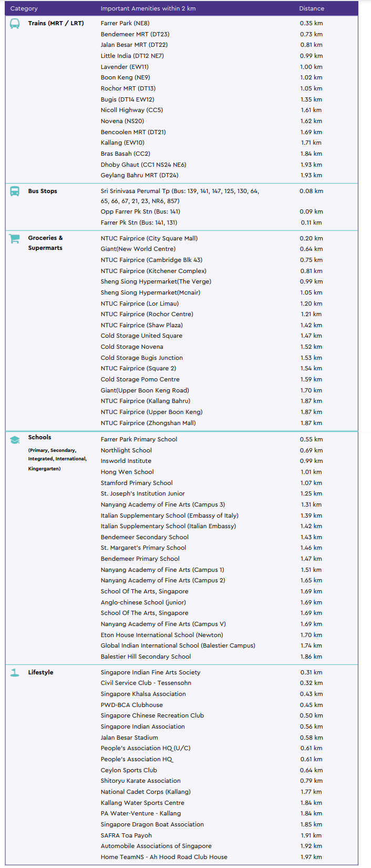Click Bendemeer Secondary School entry
Screen dimensions: 371x868
(x=145, y=537)
